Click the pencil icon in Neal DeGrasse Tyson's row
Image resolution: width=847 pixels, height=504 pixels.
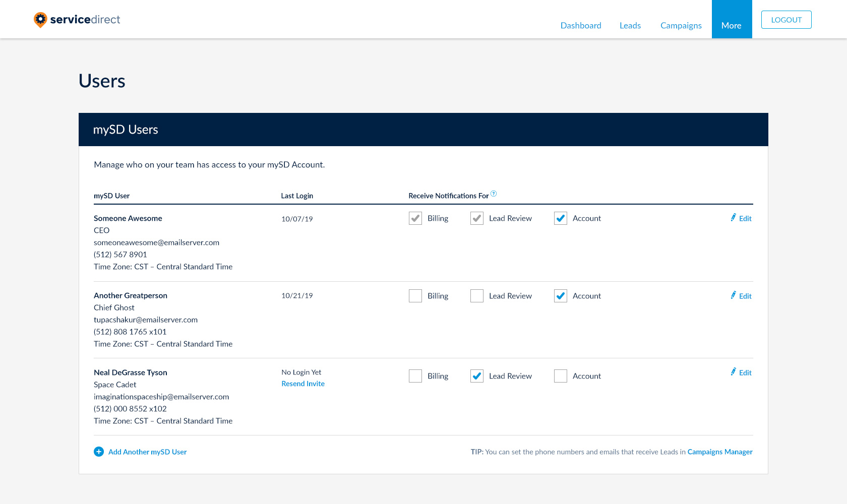(733, 372)
